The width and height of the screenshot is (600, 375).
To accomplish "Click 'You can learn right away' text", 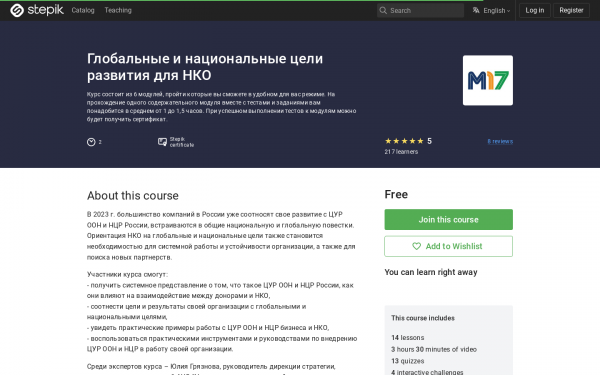I will [x=431, y=272].
